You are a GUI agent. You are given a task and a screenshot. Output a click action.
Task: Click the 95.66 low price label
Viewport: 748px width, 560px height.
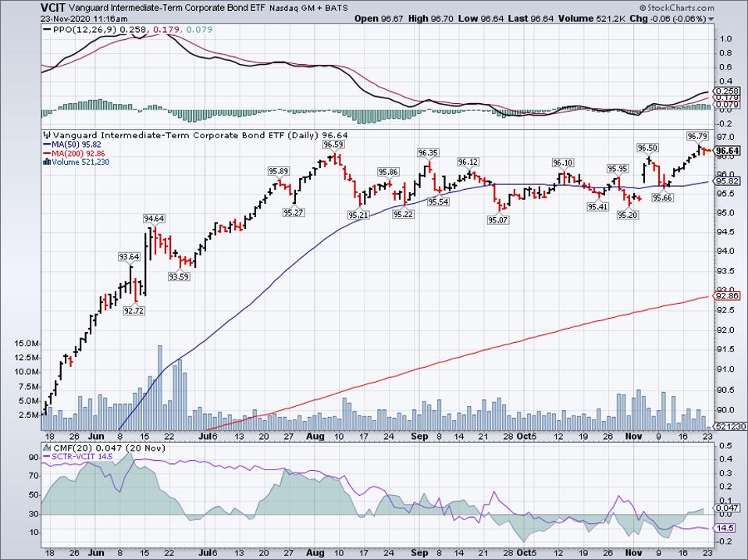point(663,198)
